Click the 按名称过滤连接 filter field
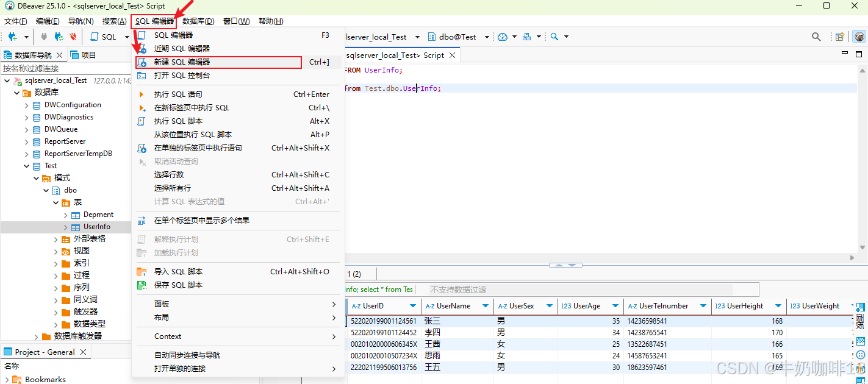Screen dimensions: 868x384 click(66, 68)
